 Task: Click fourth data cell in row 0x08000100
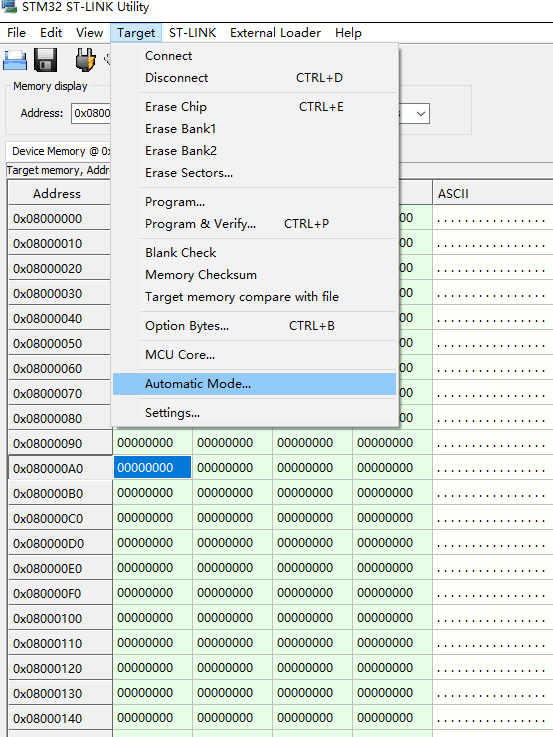click(392, 618)
